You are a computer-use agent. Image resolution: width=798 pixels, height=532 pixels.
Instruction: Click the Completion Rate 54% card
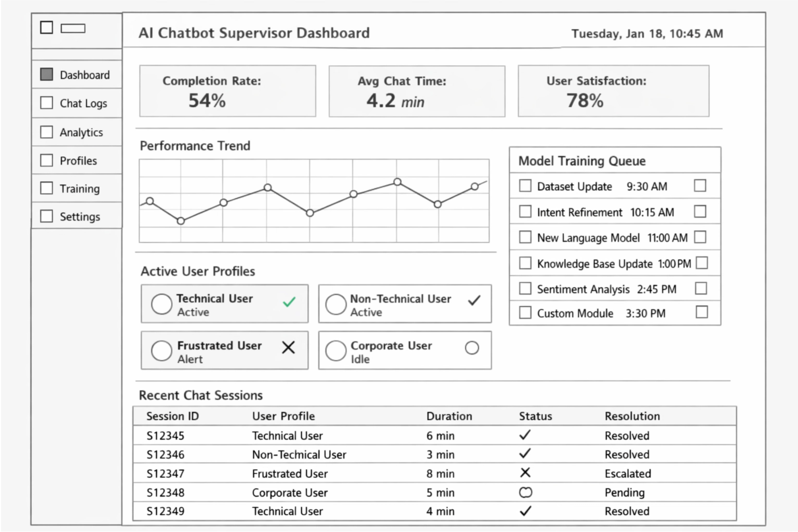[227, 91]
